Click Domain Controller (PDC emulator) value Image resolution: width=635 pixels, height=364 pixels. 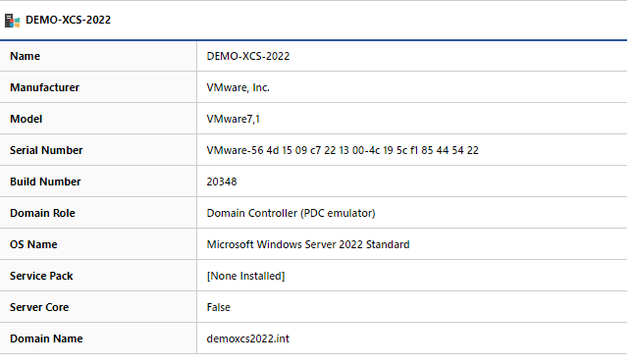point(291,213)
